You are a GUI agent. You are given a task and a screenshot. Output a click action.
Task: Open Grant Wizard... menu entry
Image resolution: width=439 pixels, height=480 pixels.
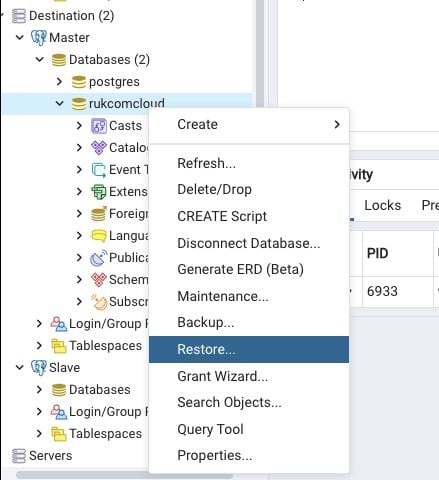point(249,376)
